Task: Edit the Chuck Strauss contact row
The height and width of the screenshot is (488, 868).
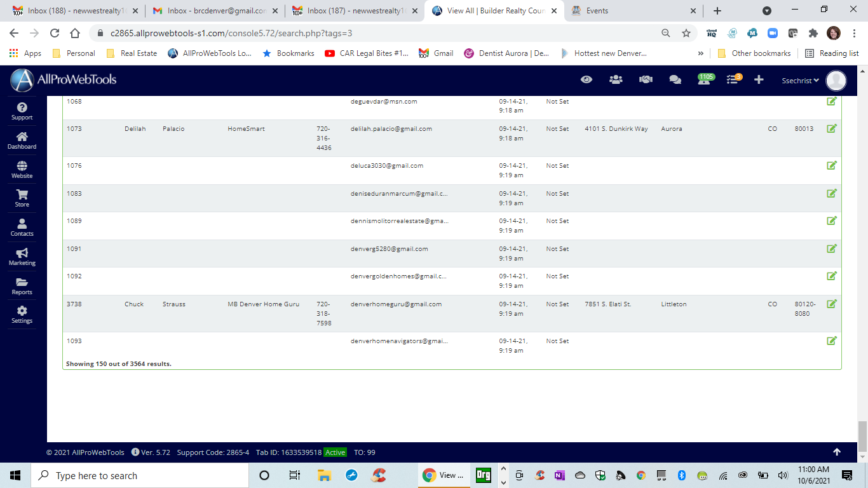Action: 831,304
